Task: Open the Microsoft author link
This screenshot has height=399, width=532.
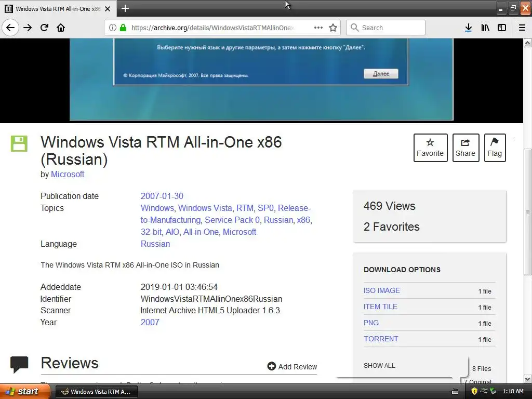Action: coord(68,174)
